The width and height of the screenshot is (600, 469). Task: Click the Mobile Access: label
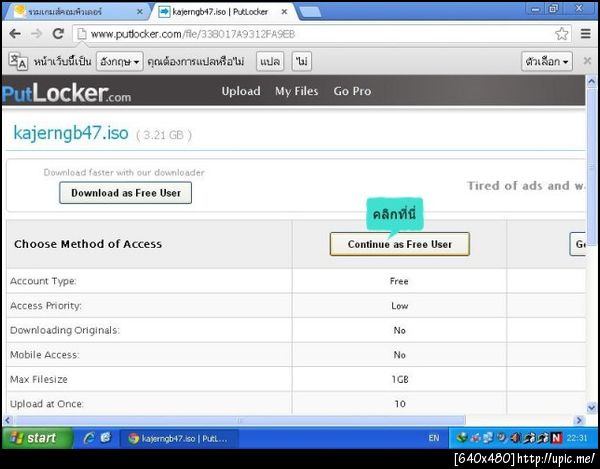(44, 355)
